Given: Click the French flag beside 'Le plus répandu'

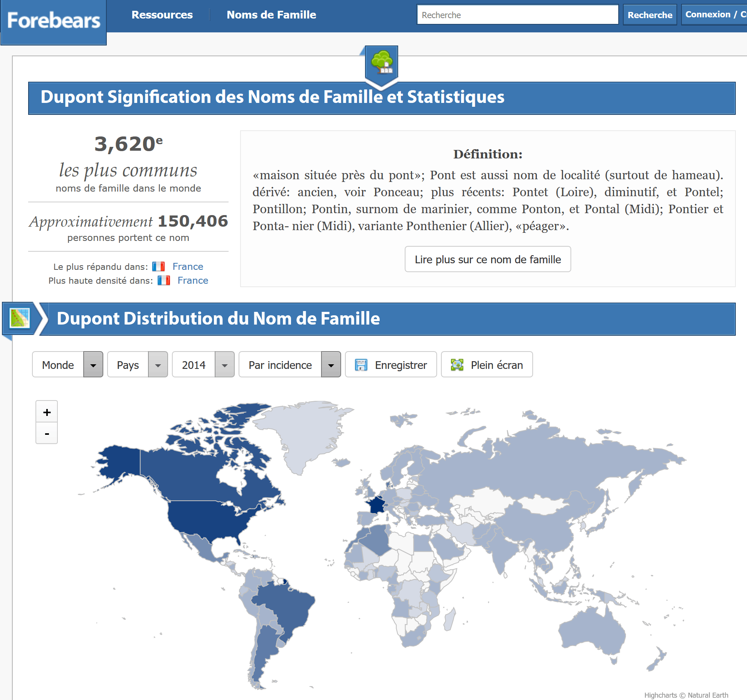Looking at the screenshot, I should coord(158,266).
